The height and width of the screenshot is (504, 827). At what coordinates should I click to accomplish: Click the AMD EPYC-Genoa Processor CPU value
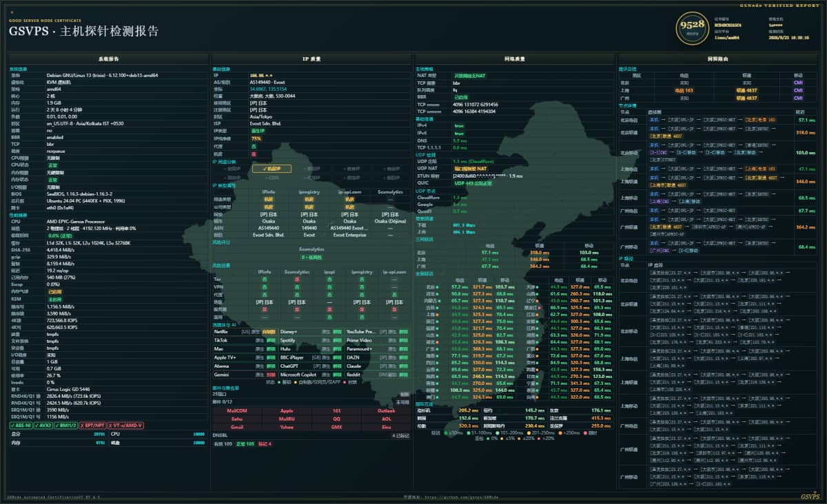[75, 222]
